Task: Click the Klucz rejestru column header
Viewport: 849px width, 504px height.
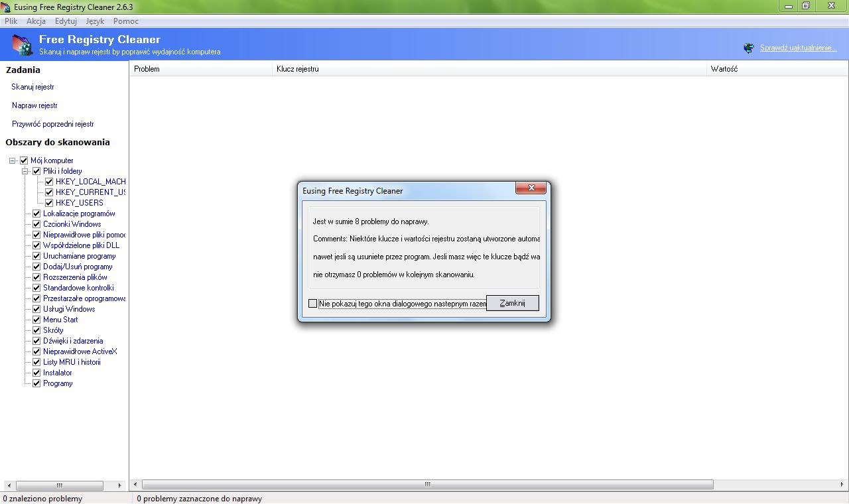Action: click(x=490, y=69)
